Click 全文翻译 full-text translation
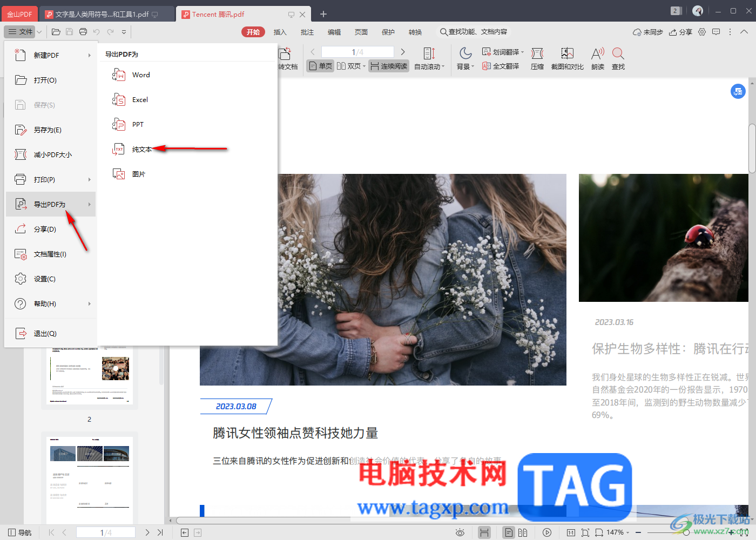This screenshot has height=540, width=756. (x=501, y=66)
